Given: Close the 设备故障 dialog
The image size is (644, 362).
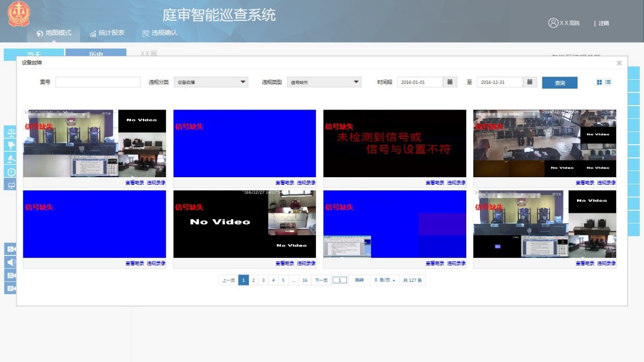Looking at the screenshot, I should pos(619,63).
